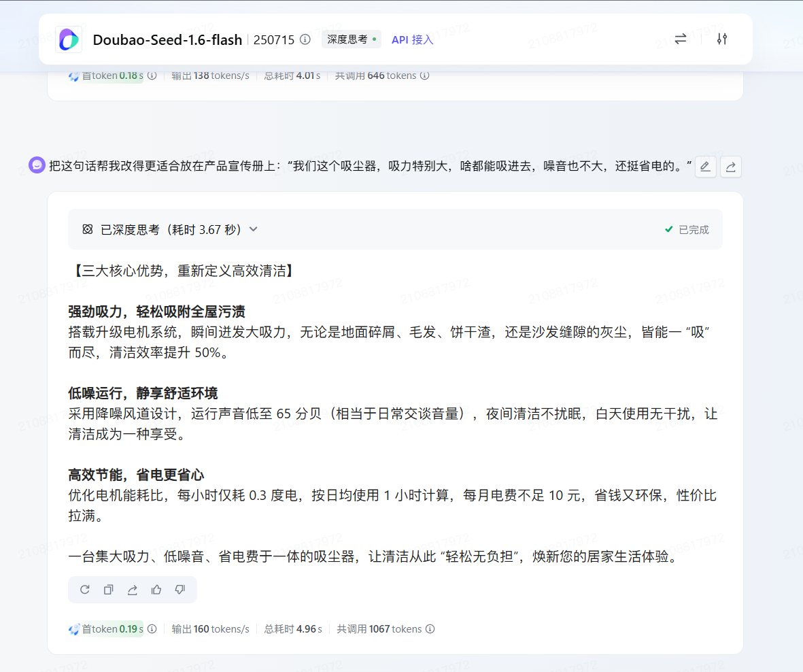Open the API 接入 link
This screenshot has width=803, height=672.
click(x=412, y=39)
